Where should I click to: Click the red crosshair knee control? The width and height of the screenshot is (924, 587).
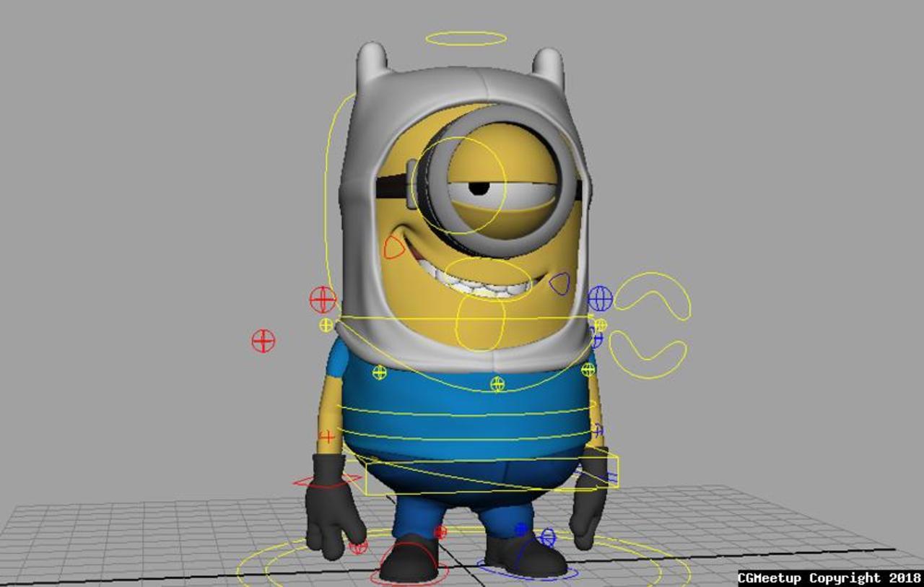(x=440, y=532)
